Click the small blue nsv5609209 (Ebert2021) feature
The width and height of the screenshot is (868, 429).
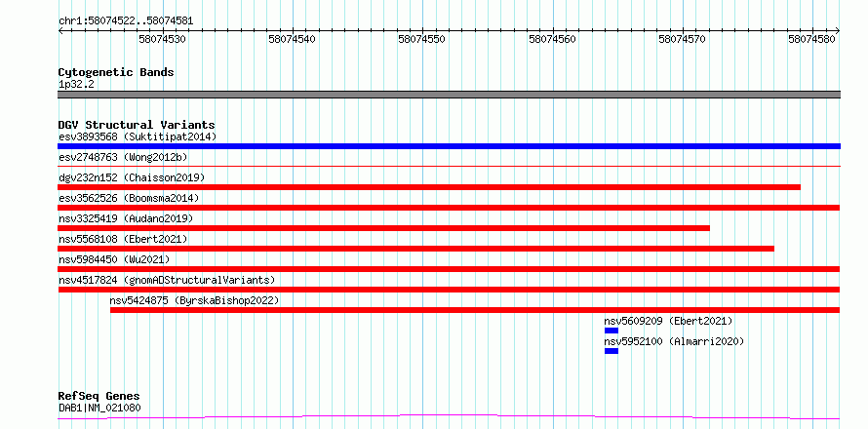(x=612, y=331)
